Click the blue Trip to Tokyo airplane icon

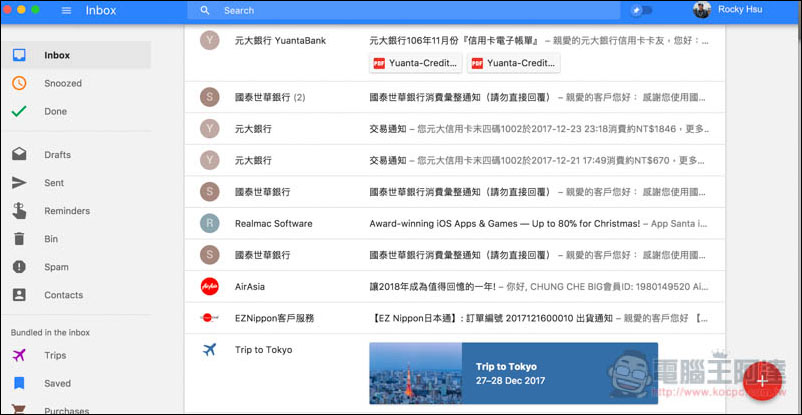[x=209, y=350]
